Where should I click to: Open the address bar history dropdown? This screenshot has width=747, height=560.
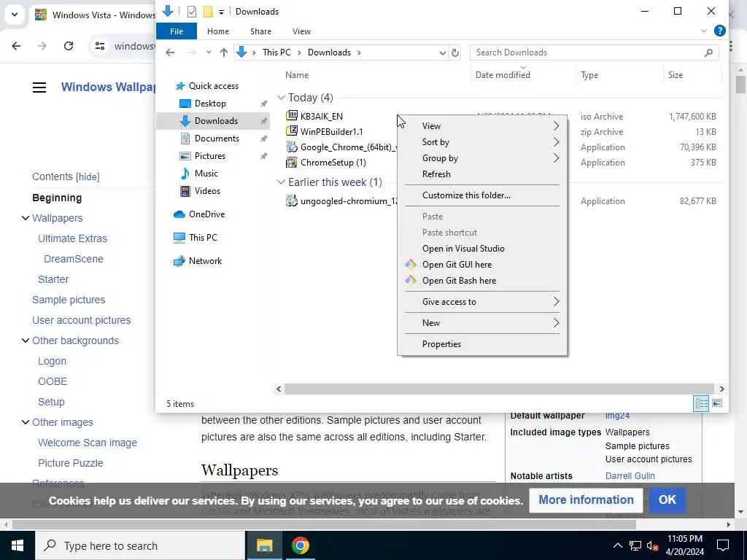coord(442,52)
